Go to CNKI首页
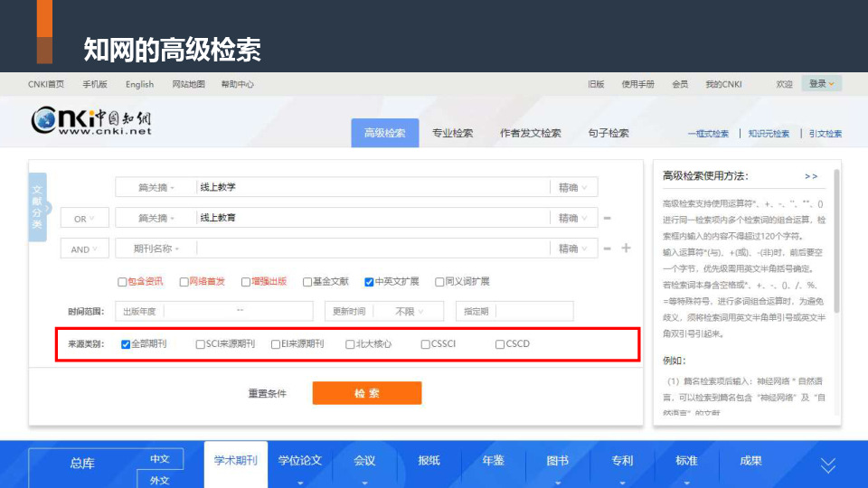Viewport: 868px width, 488px height. point(46,84)
